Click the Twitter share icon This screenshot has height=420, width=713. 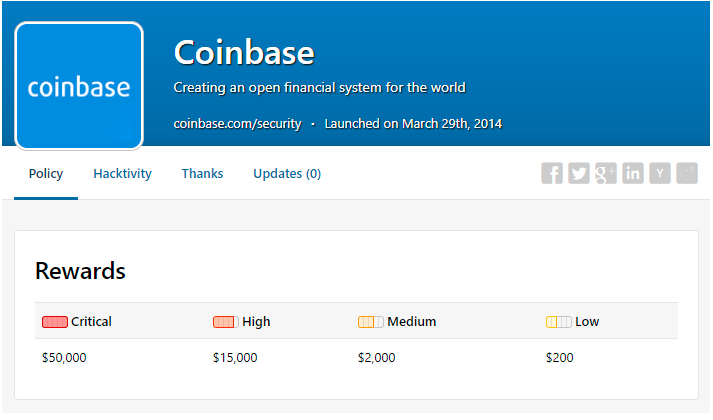[x=579, y=173]
